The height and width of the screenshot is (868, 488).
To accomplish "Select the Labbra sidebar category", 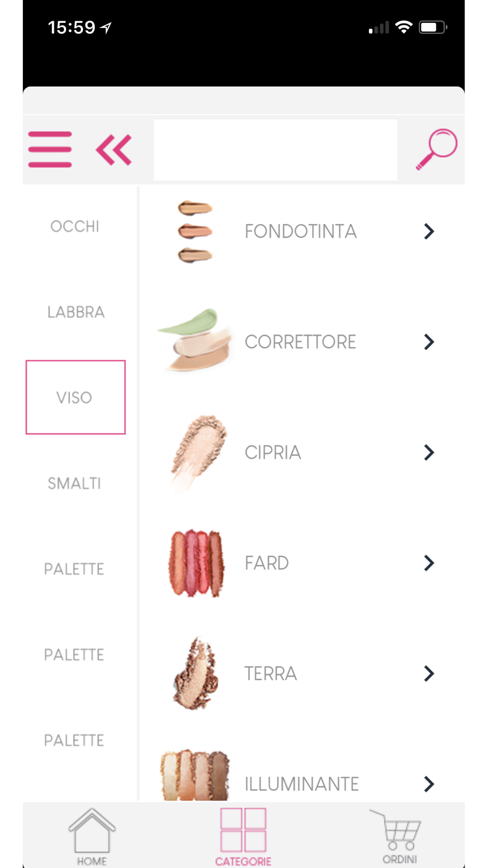I will [x=76, y=312].
